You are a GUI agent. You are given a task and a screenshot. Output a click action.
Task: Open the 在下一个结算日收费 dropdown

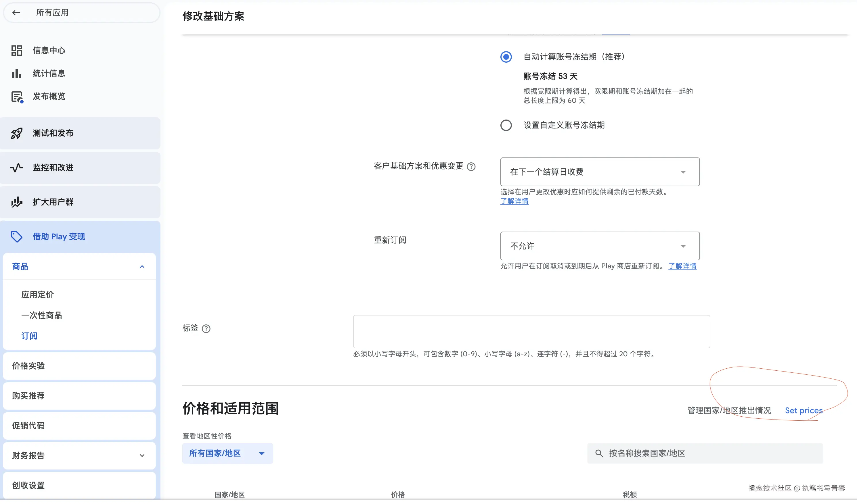[599, 172]
